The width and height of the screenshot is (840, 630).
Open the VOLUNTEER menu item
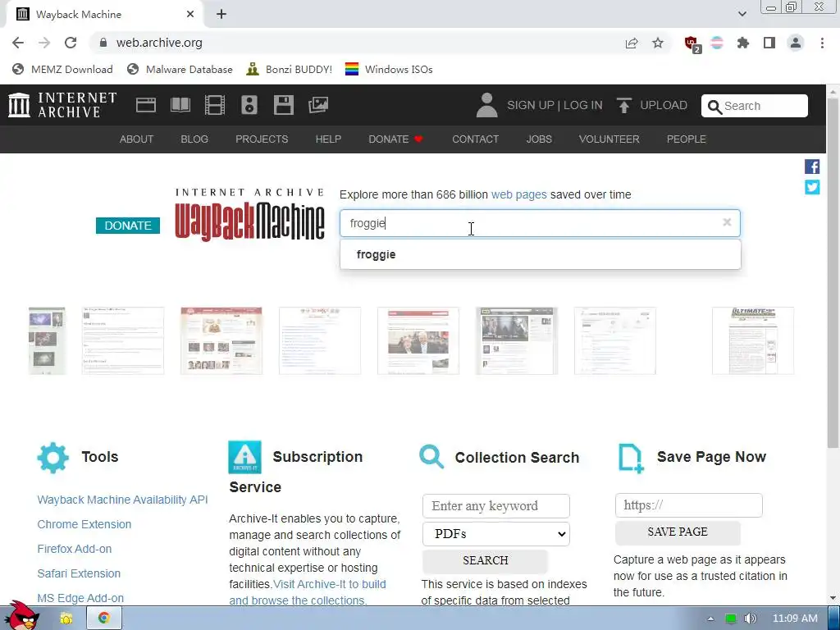click(x=609, y=139)
